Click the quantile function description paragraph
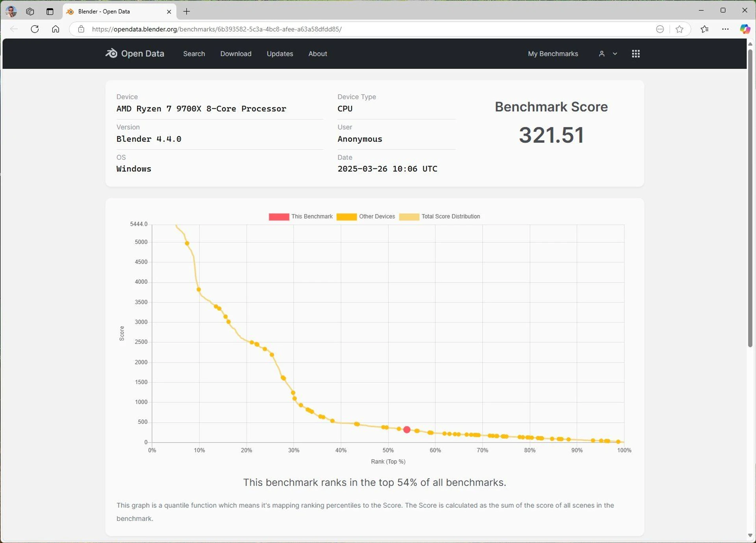The width and height of the screenshot is (756, 543). click(365, 512)
